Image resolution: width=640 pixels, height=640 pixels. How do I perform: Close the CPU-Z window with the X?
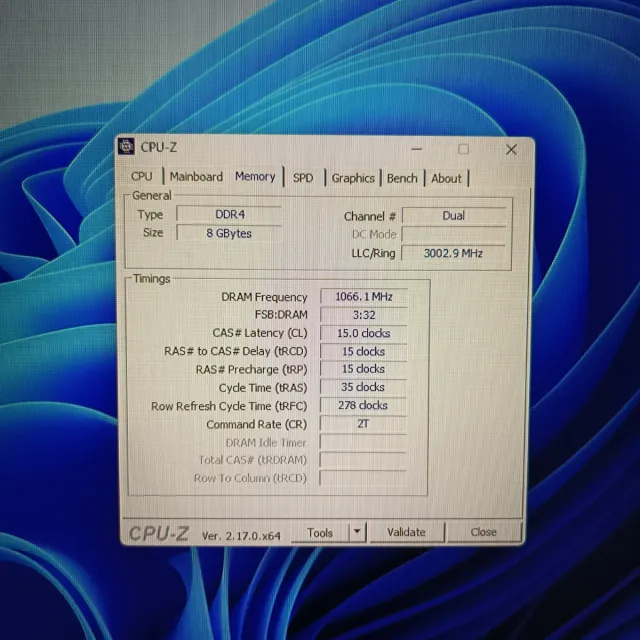point(511,149)
